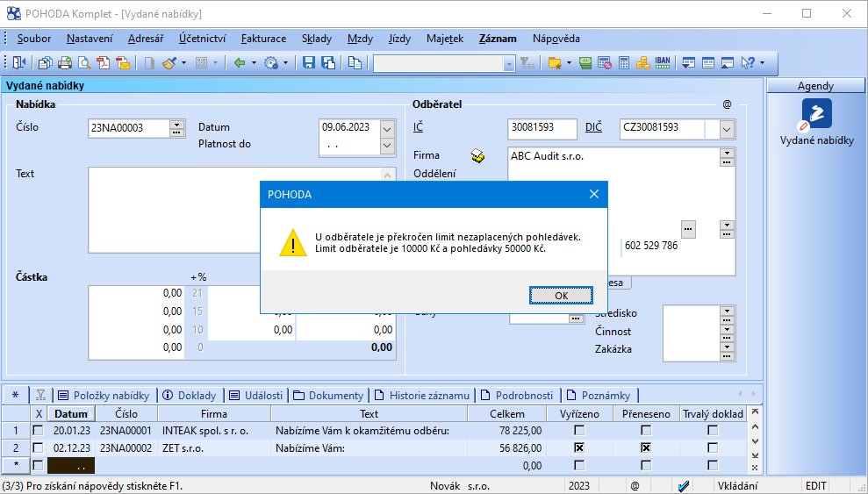Open the Platnost do date dropdown
868x494 pixels.
tap(387, 146)
